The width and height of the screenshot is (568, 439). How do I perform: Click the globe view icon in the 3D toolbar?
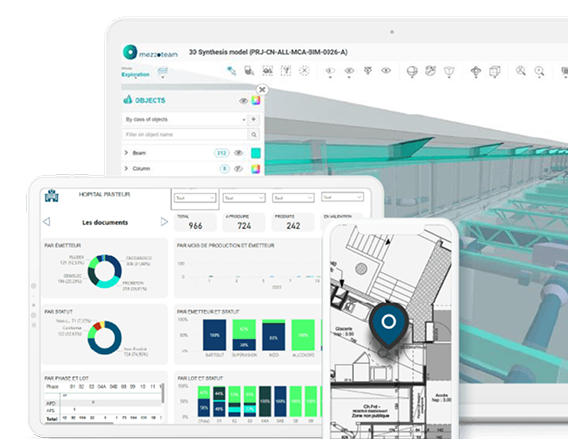click(x=412, y=71)
